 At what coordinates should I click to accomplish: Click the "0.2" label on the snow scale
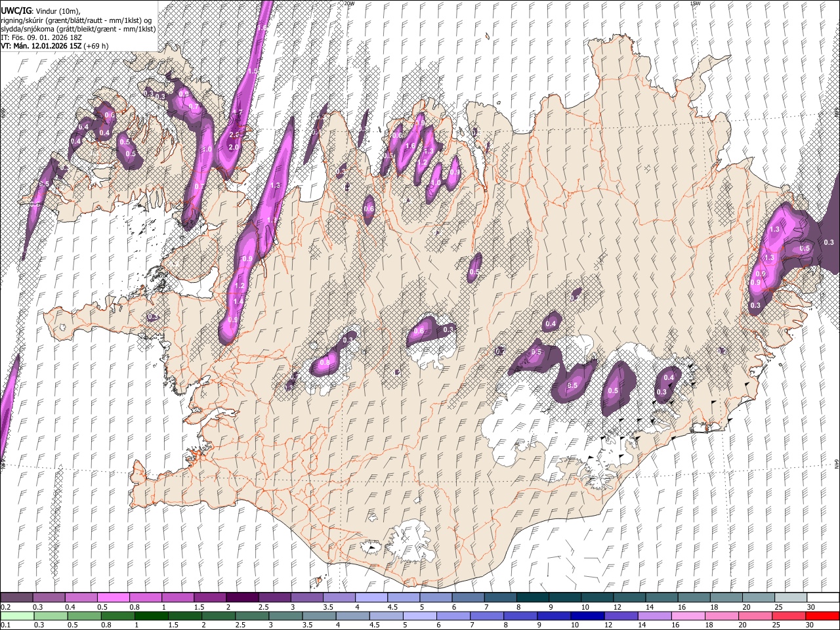click(5, 607)
